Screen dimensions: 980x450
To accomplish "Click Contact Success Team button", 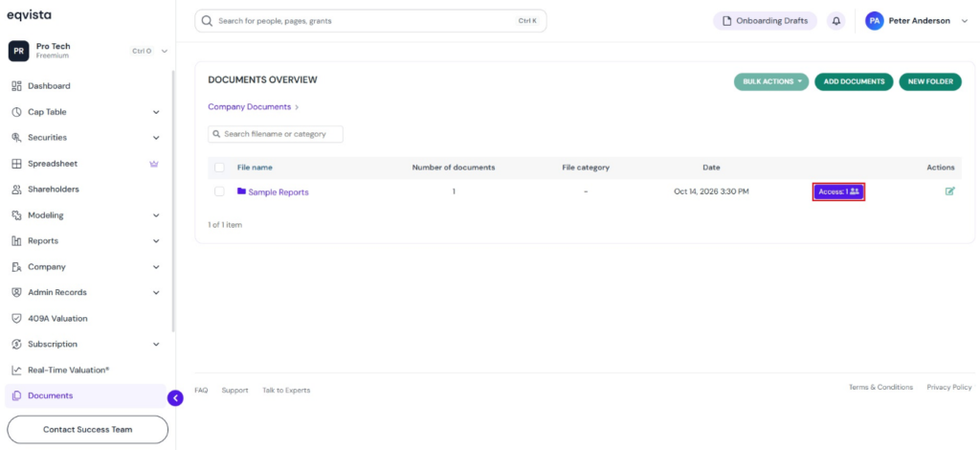I will coord(87,429).
